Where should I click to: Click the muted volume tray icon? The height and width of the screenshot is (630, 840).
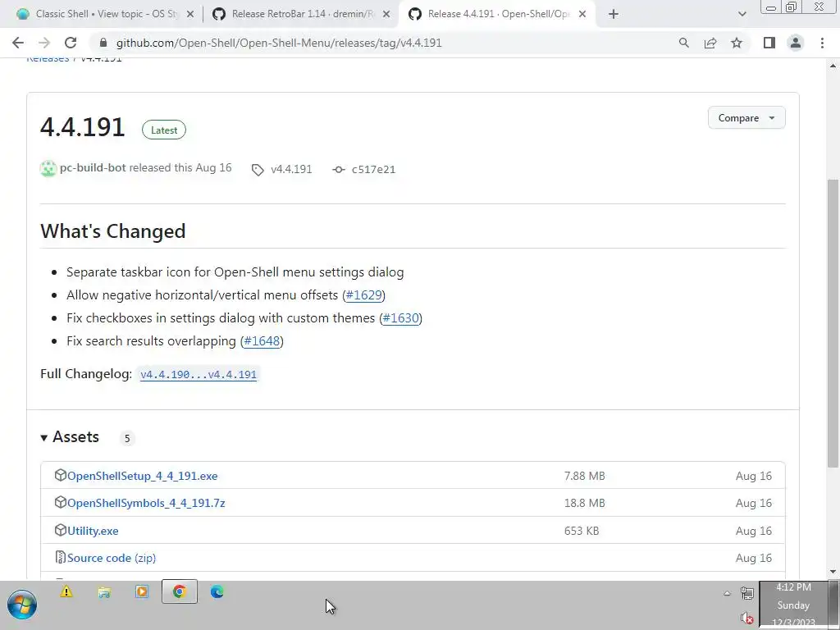tap(746, 619)
